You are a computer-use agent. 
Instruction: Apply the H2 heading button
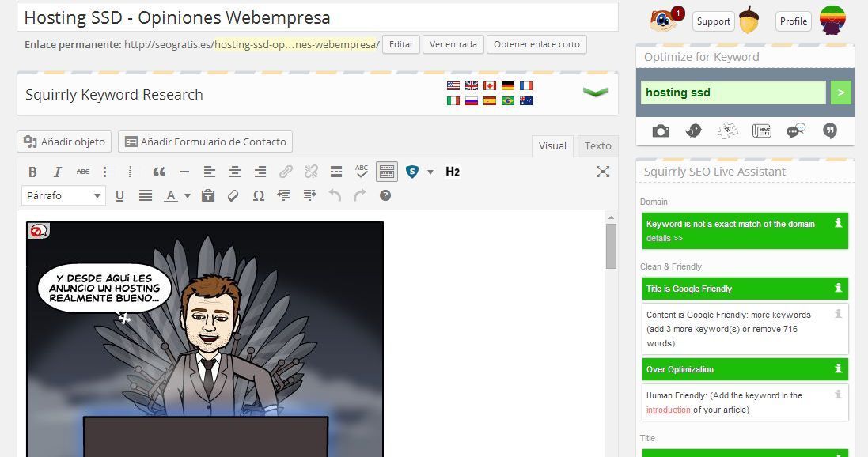click(453, 172)
